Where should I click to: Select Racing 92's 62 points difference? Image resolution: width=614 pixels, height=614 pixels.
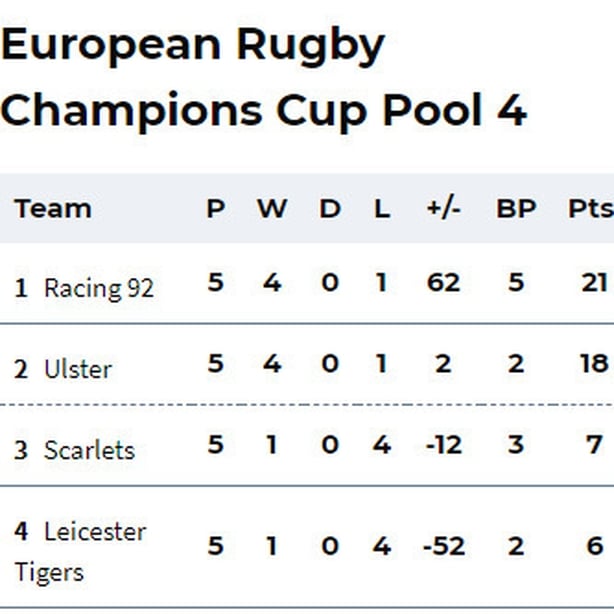point(443,282)
